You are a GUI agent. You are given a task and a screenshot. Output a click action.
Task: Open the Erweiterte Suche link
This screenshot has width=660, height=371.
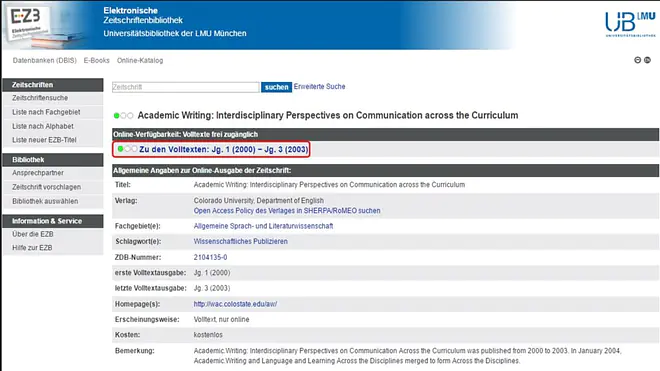tap(319, 86)
